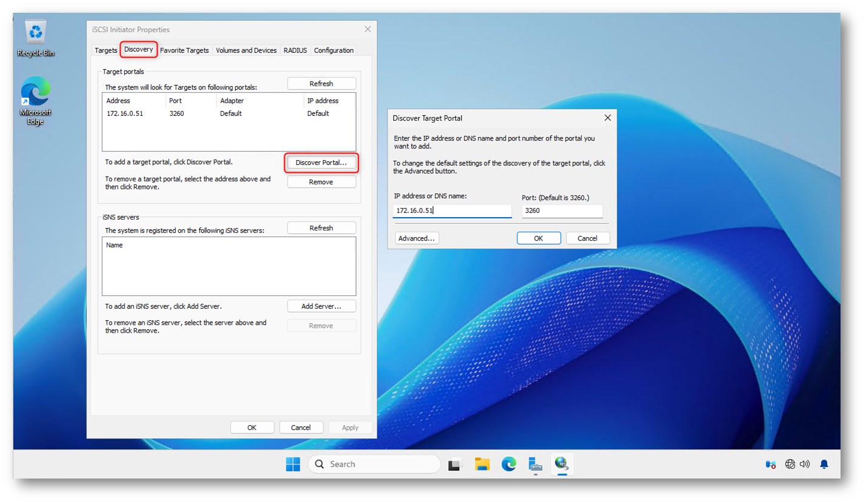The image size is (866, 504).
Task: Select the 172.16.0.51 target portal row
Action: coord(125,113)
